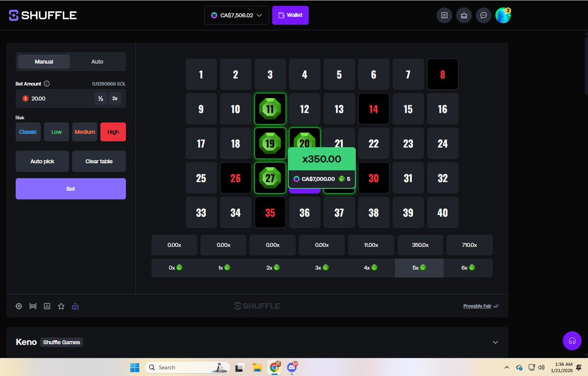This screenshot has width=588, height=376.
Task: Select the green gem tile 27
Action: 270,178
